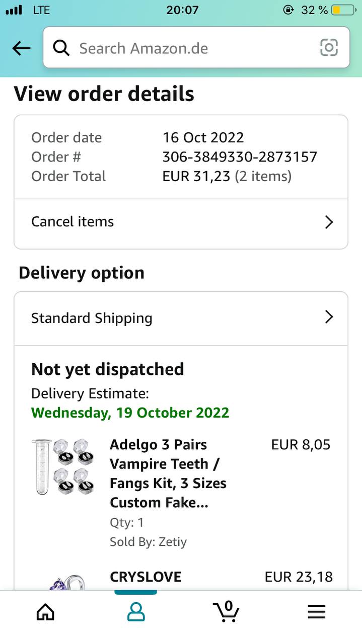The image size is (362, 644).
Task: Open the Cancel items option
Action: pos(73,222)
